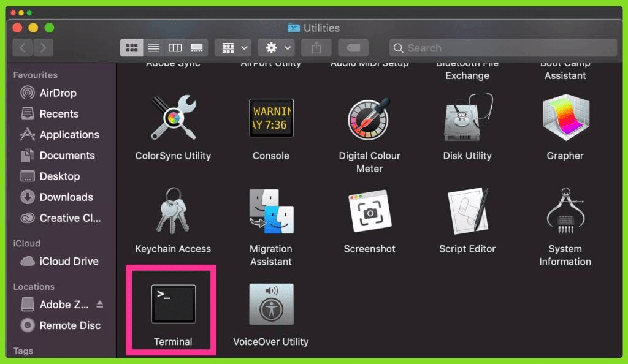
Task: Switch to list view
Action: coord(154,47)
